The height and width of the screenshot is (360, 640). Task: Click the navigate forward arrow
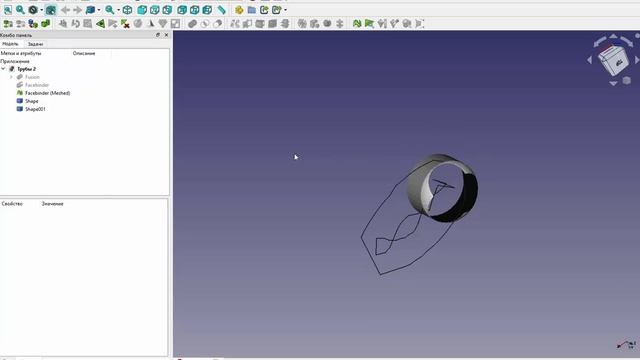pos(78,10)
